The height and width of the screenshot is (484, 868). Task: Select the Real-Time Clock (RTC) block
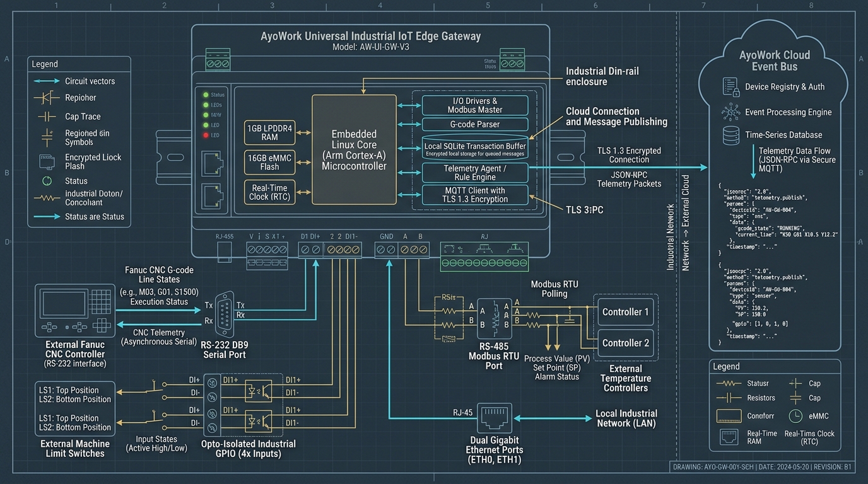tap(269, 192)
